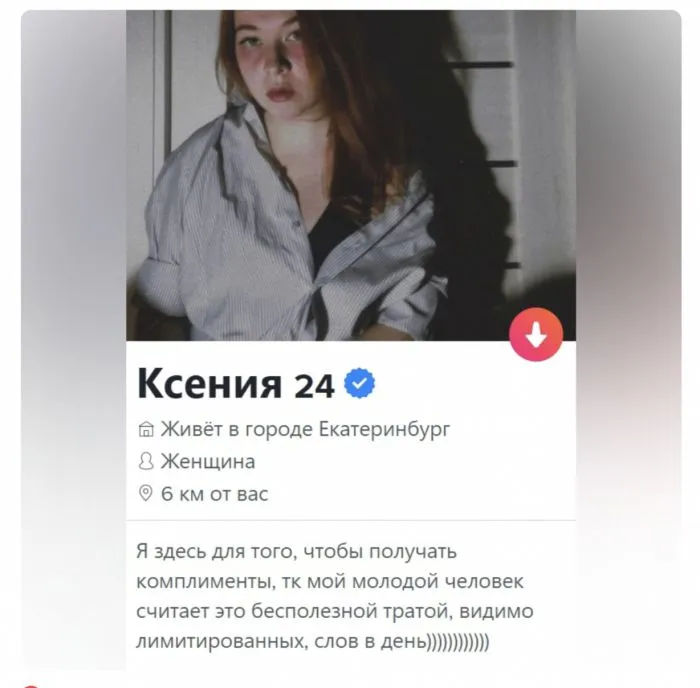Click the blue verified badge beside Ксения 24
This screenshot has height=688, width=700.
[x=359, y=384]
